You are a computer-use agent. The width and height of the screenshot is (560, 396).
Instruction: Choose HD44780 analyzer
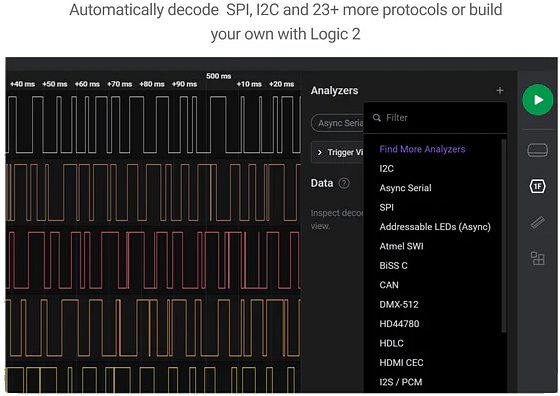399,324
